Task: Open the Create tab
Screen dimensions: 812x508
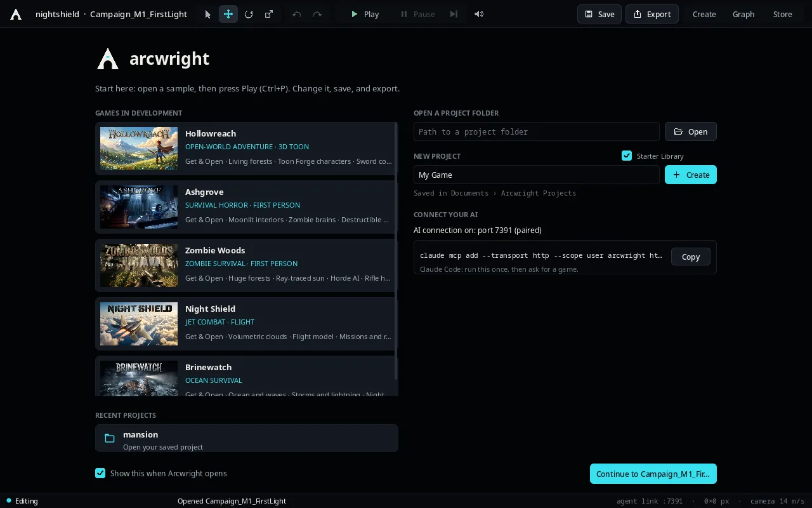Action: point(704,14)
